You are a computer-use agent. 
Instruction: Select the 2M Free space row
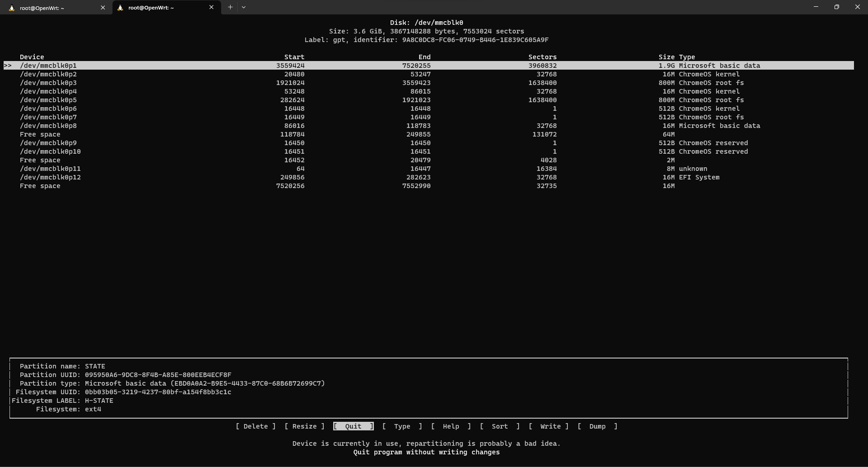point(429,160)
